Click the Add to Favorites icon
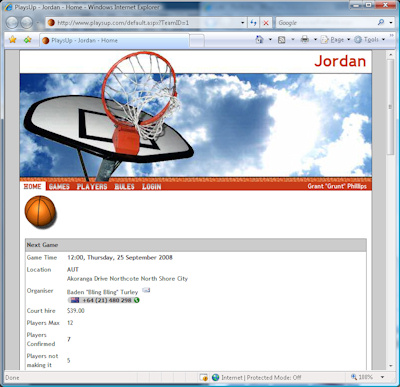 pyautogui.click(x=27, y=40)
